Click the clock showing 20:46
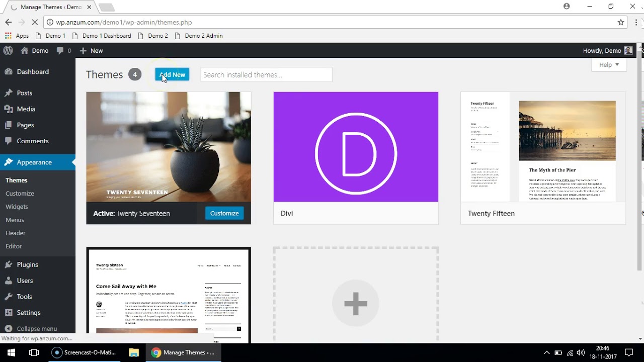Image resolution: width=644 pixels, height=362 pixels. [603, 348]
